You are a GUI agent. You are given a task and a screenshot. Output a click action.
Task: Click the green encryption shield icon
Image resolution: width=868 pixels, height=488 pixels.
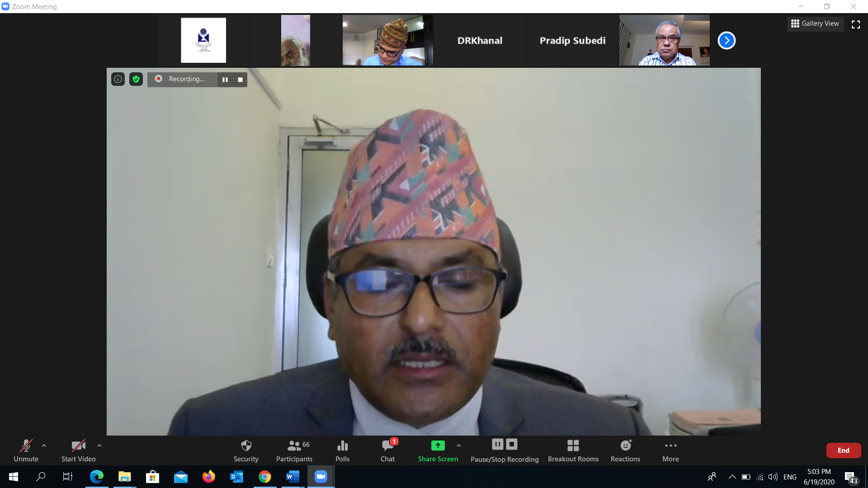pyautogui.click(x=136, y=79)
